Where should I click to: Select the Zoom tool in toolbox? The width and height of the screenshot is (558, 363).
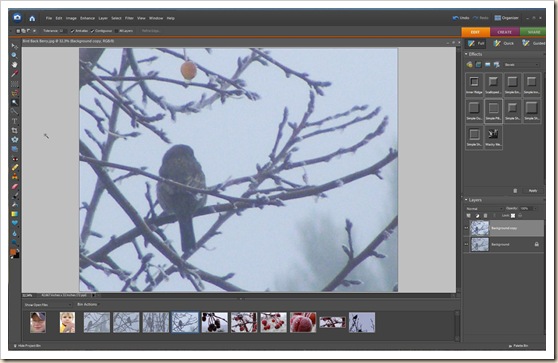click(x=15, y=56)
